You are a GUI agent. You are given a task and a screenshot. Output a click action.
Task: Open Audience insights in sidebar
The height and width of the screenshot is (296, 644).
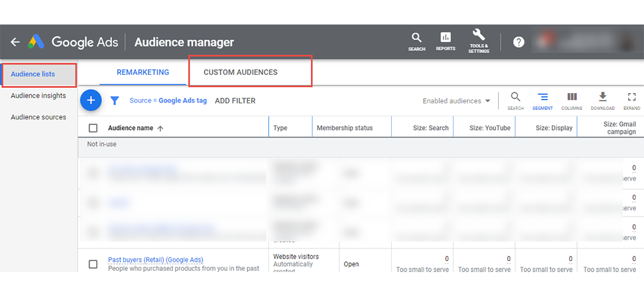(x=38, y=96)
